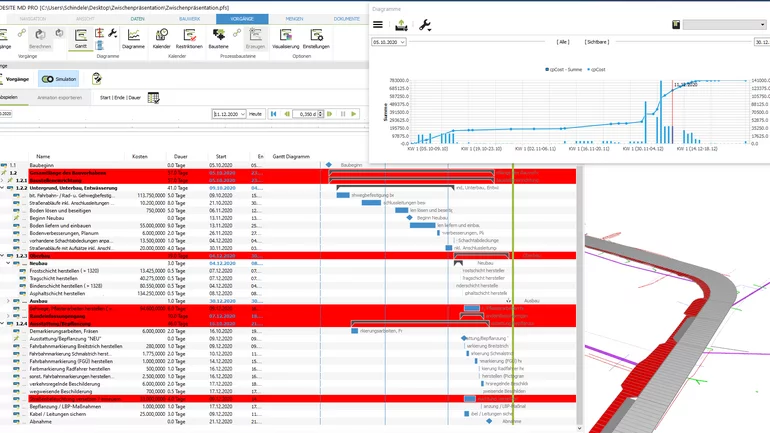The height and width of the screenshot is (433, 770).
Task: Switch to the MENGEN ribbon tab
Action: pyautogui.click(x=294, y=19)
